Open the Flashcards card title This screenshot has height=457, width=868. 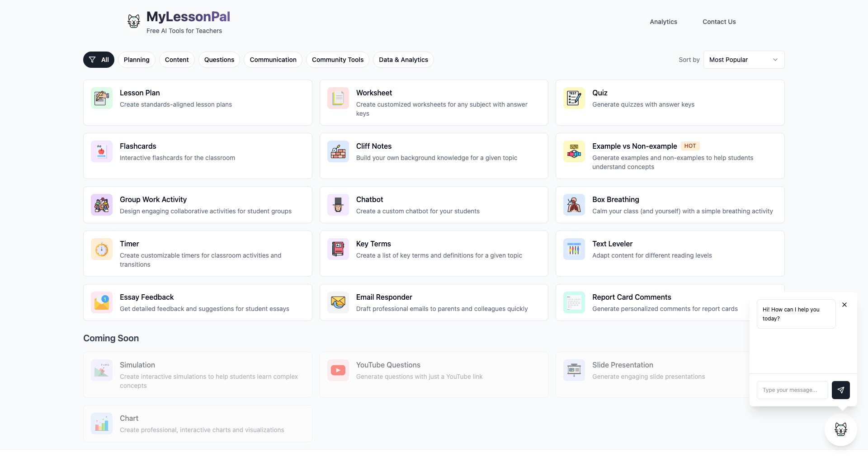(x=138, y=146)
